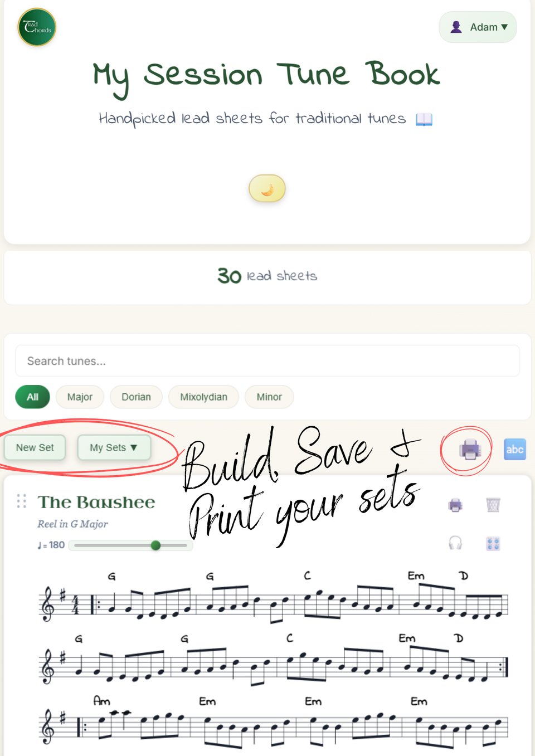Click the Trad Chords logo
Image resolution: width=535 pixels, height=756 pixels.
(37, 27)
